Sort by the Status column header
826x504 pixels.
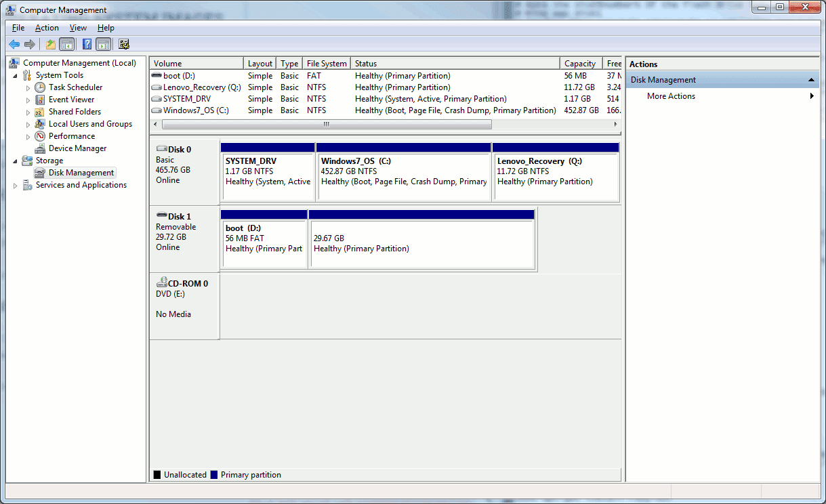pos(455,64)
